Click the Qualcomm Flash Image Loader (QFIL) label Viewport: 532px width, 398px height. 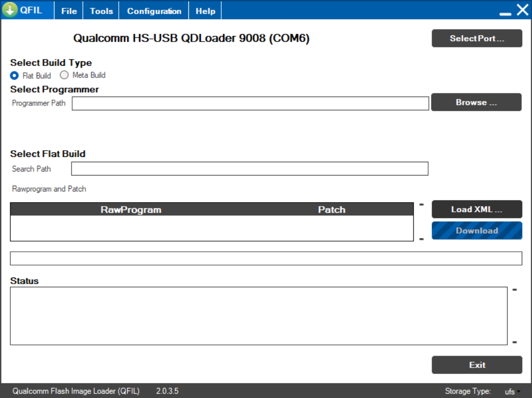pos(76,391)
